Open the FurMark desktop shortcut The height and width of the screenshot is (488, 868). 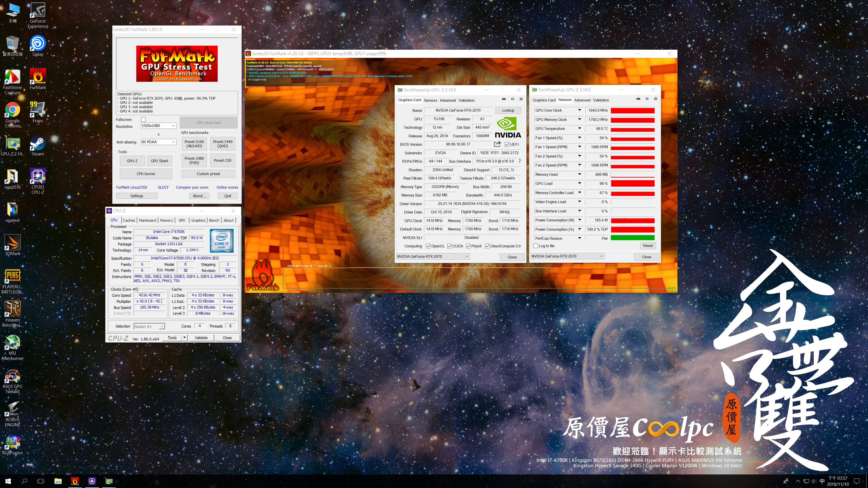pos(38,79)
